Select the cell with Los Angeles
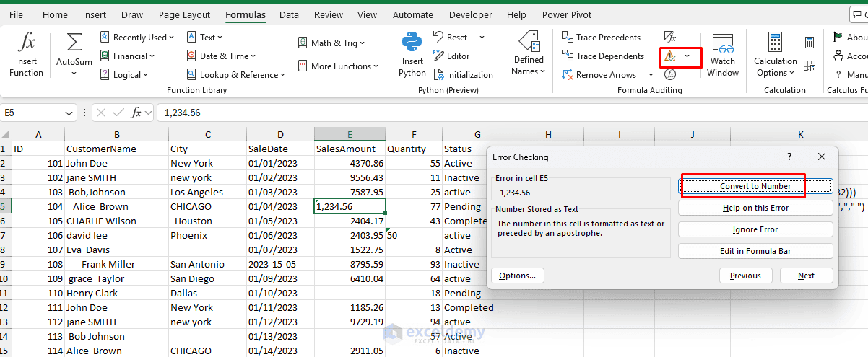868x357 pixels. [207, 192]
